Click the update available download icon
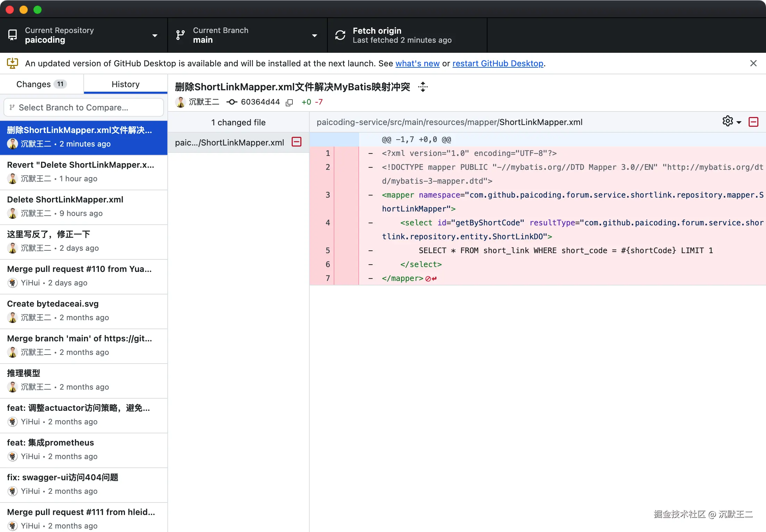The width and height of the screenshot is (766, 532). click(x=13, y=64)
